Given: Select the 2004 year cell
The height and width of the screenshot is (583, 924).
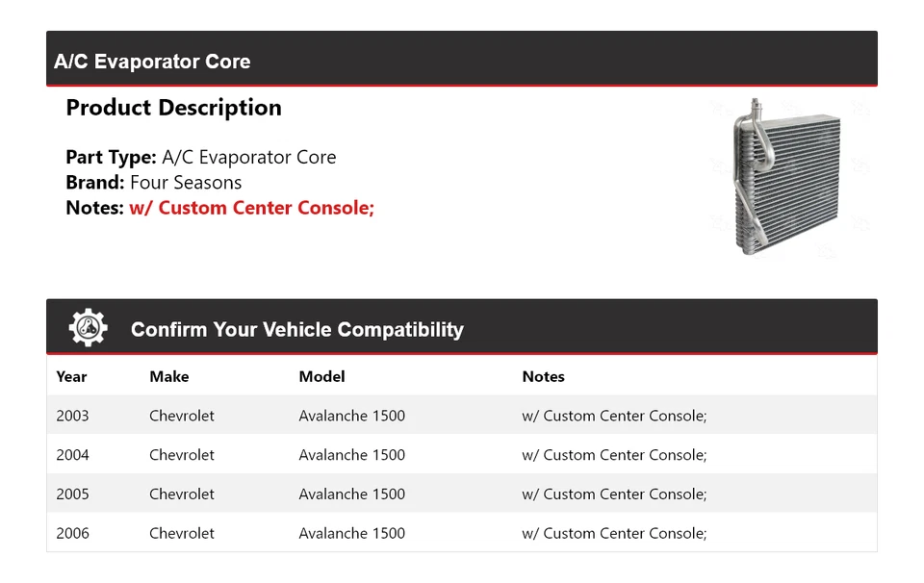Looking at the screenshot, I should coord(72,455).
